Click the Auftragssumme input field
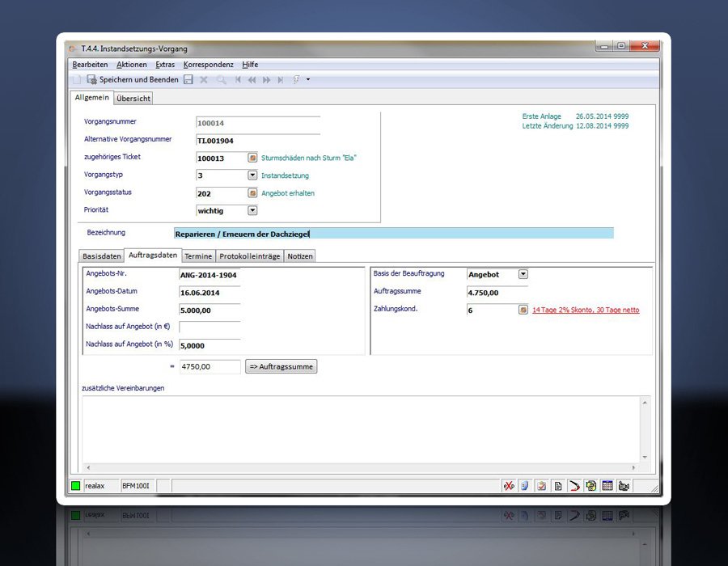 coord(497,293)
